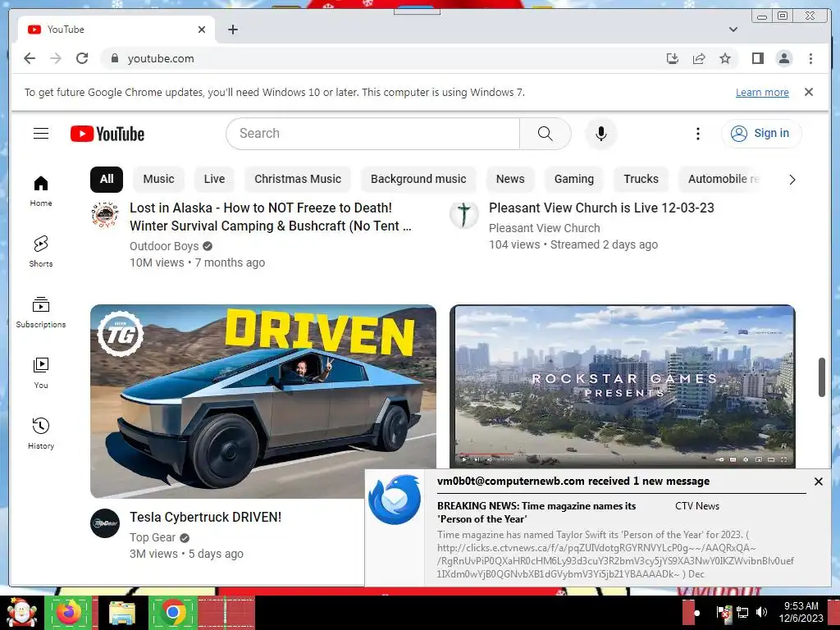Select the Christmas Music chip
Screen dimensions: 840x630
pos(298,179)
